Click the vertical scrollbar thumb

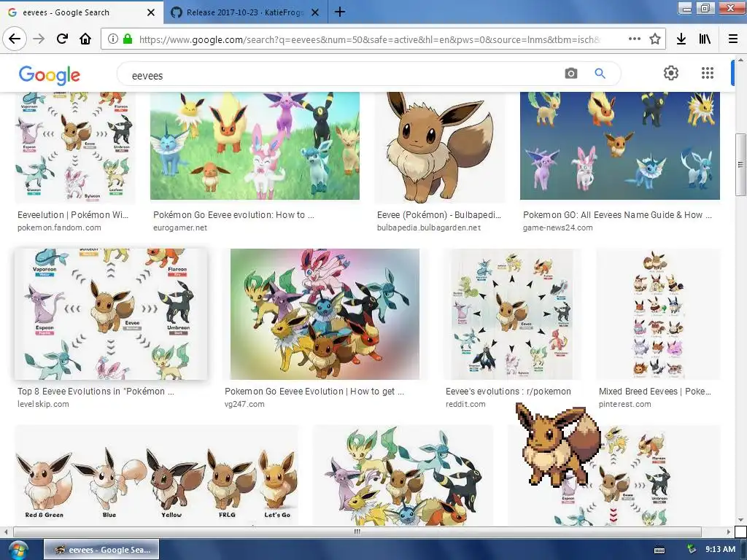pyautogui.click(x=740, y=164)
